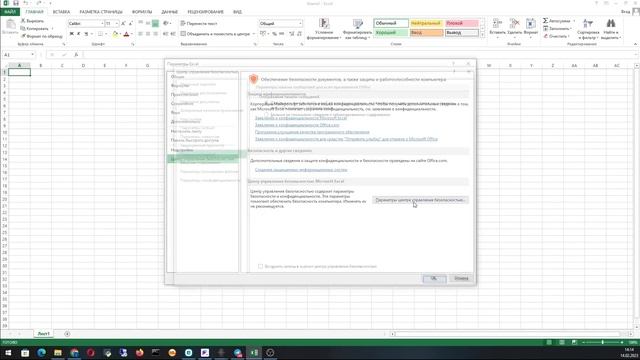The image size is (640, 360).
Task: Switch to the Data ribbon tab
Action: tap(170, 12)
